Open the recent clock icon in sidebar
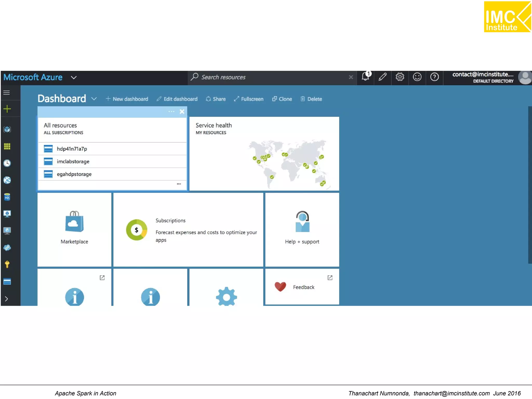 [7, 163]
